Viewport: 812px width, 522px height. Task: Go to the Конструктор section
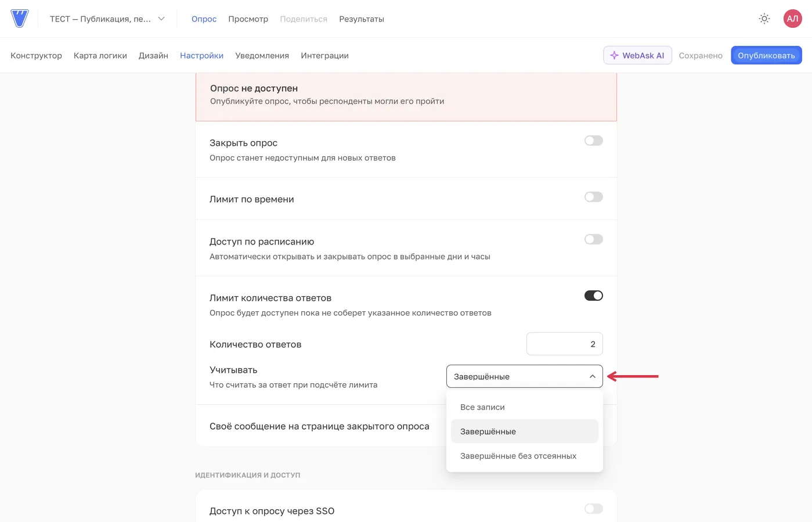click(36, 55)
